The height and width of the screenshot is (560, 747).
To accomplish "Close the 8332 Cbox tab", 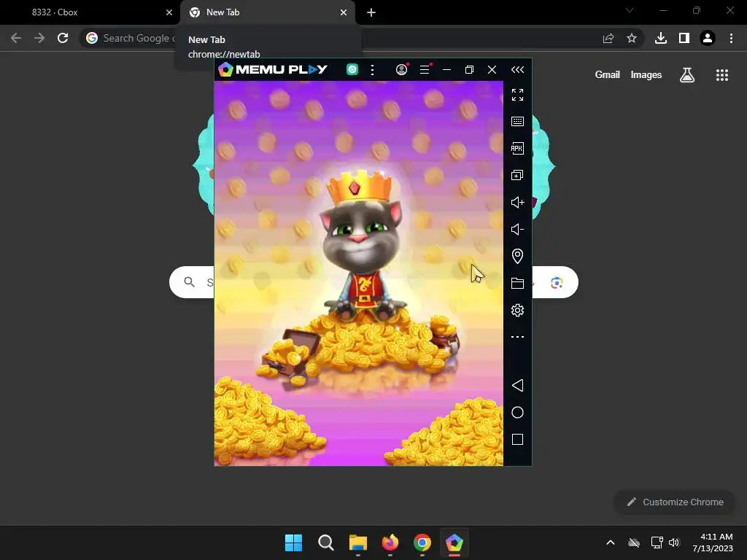I will click(x=169, y=13).
